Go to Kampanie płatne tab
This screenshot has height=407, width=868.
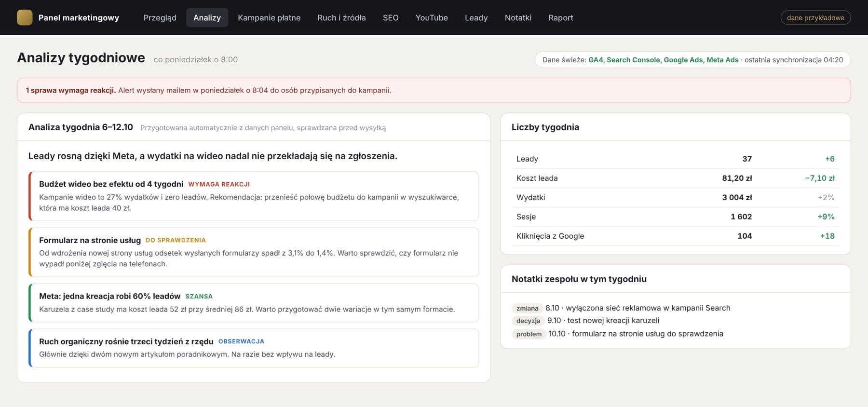[x=269, y=17]
